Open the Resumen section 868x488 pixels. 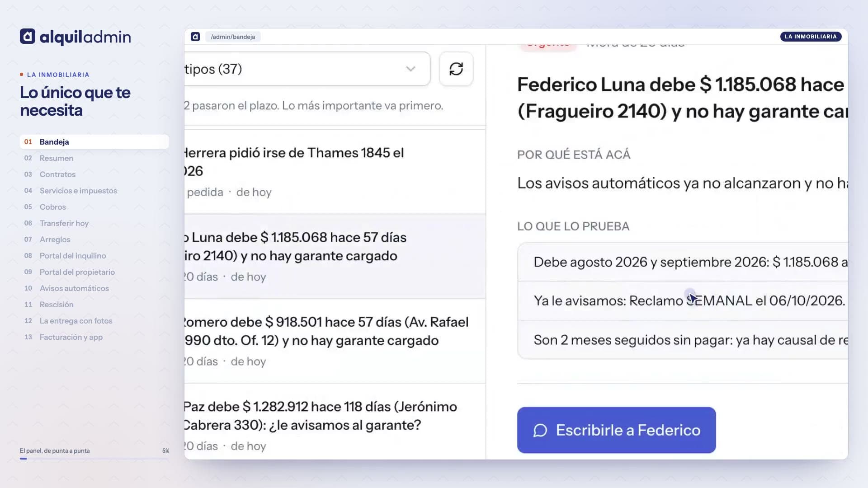pyautogui.click(x=94, y=158)
